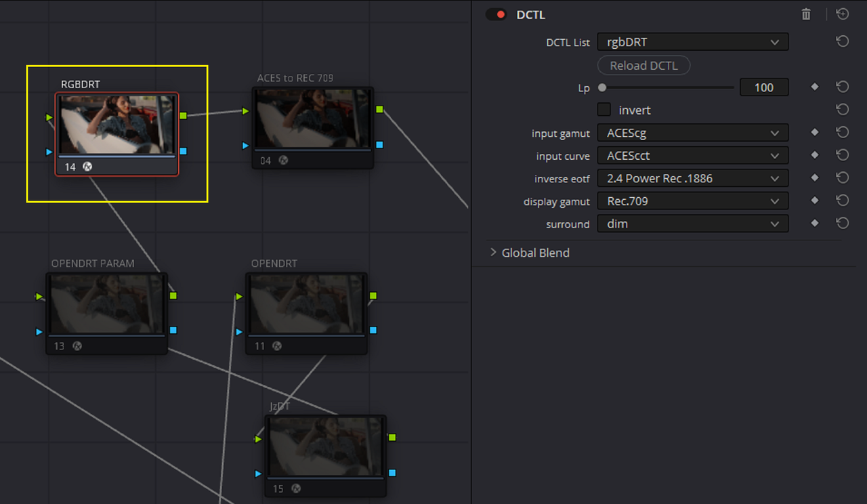Add a keyframe for input curve
Viewport: 867px width, 504px height.
tap(815, 156)
